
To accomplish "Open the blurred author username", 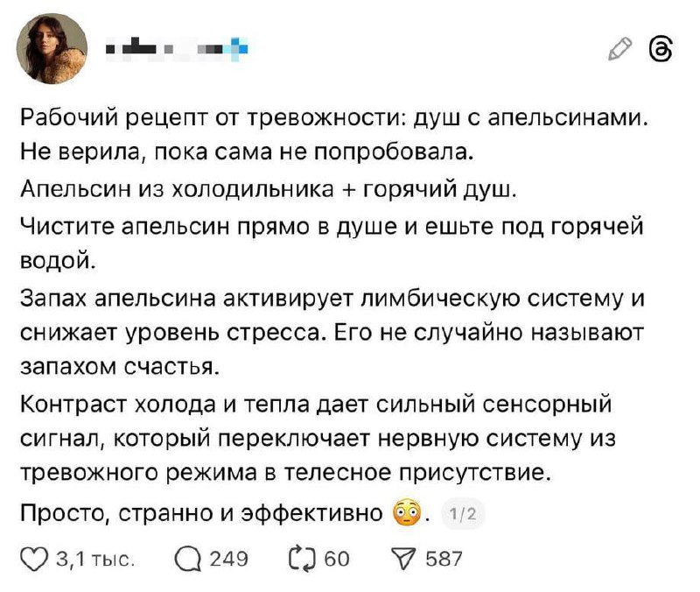I will [176, 49].
